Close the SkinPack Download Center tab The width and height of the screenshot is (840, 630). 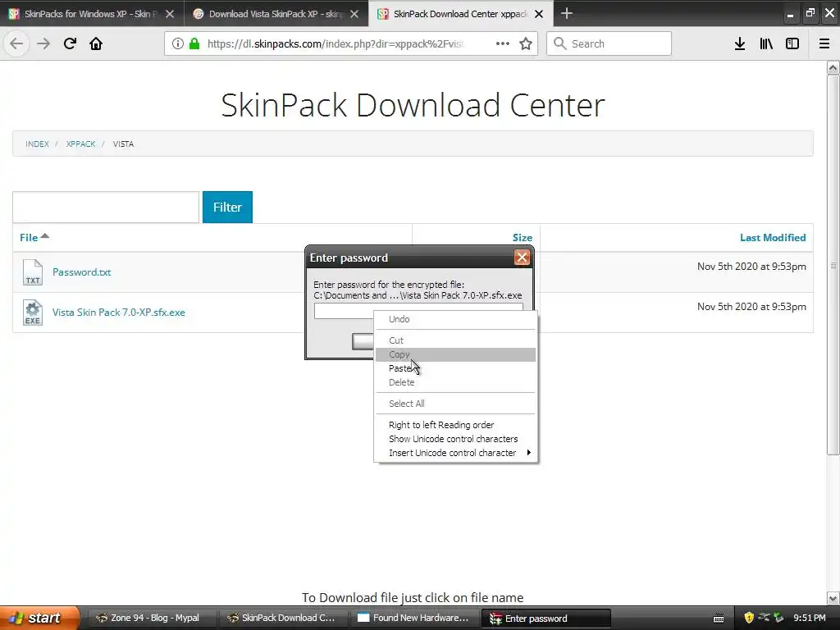coord(539,14)
